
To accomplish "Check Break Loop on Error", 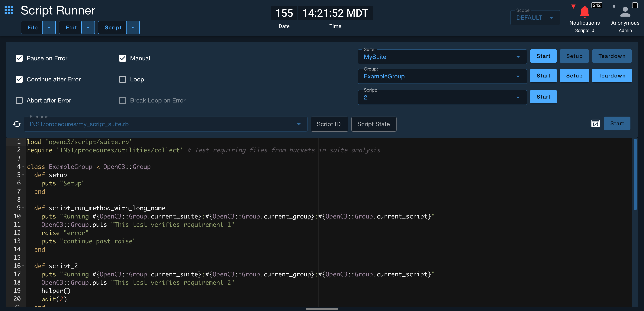I will pos(123,100).
